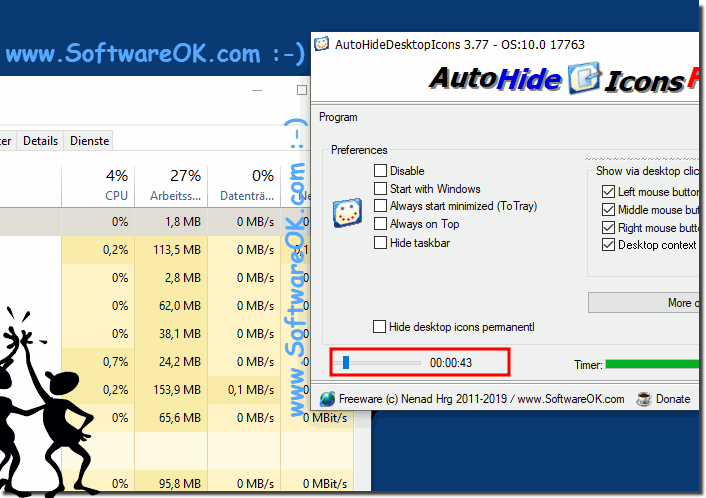Click the hide-delay slider thumb

pyautogui.click(x=346, y=362)
